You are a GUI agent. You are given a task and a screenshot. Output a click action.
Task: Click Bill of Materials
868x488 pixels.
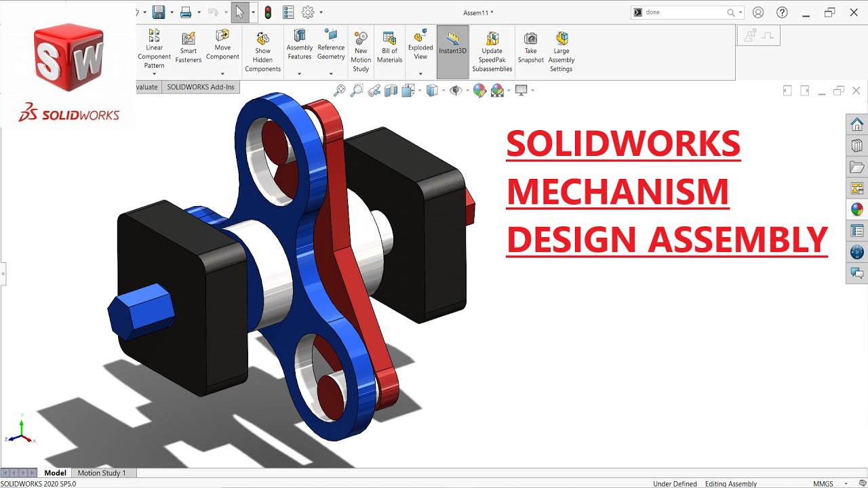(x=389, y=47)
